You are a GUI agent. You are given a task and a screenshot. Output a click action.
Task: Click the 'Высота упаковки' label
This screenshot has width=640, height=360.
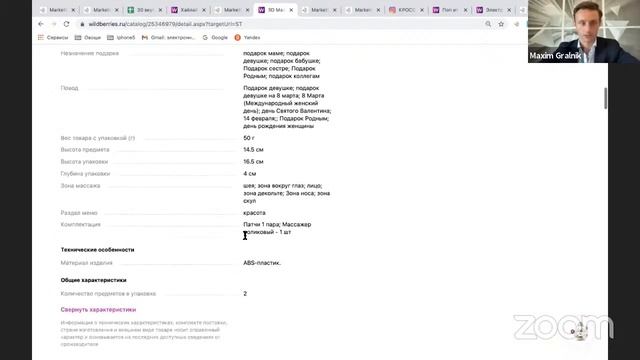click(84, 162)
